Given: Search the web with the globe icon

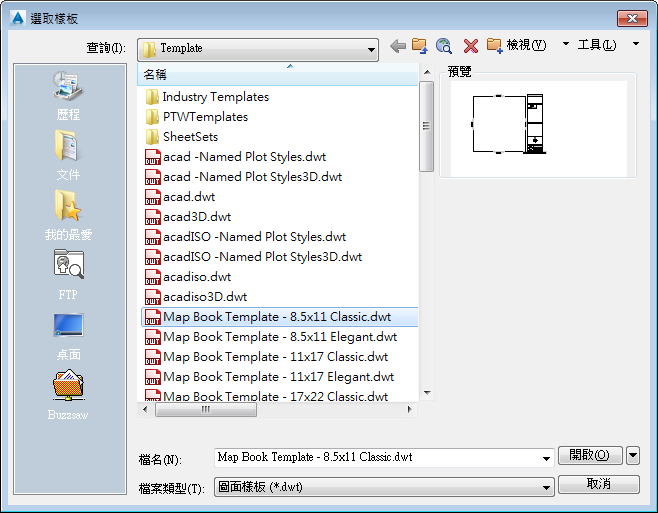Looking at the screenshot, I should [444, 46].
